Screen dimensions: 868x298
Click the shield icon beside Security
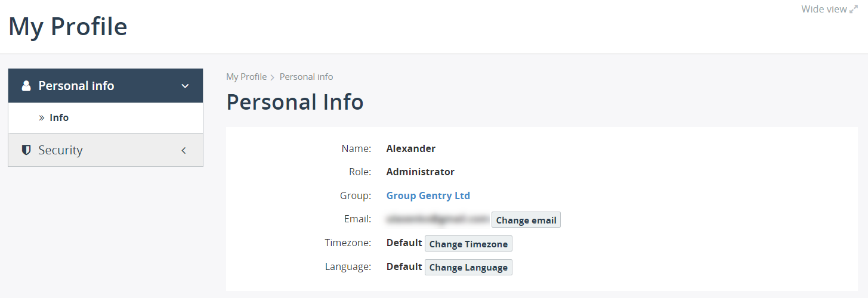tap(26, 150)
